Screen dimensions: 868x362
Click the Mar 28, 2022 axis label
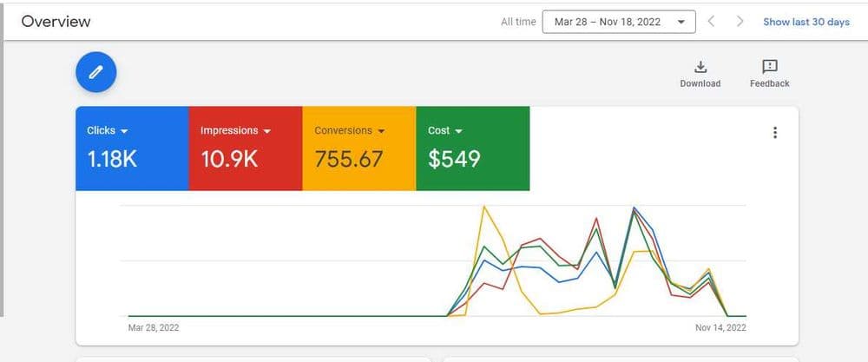tap(154, 327)
